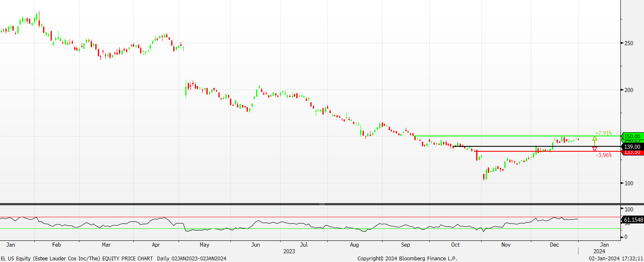Click the Bloomberg Finance copyright text
Image resolution: width=644 pixels, height=262 pixels.
407,259
